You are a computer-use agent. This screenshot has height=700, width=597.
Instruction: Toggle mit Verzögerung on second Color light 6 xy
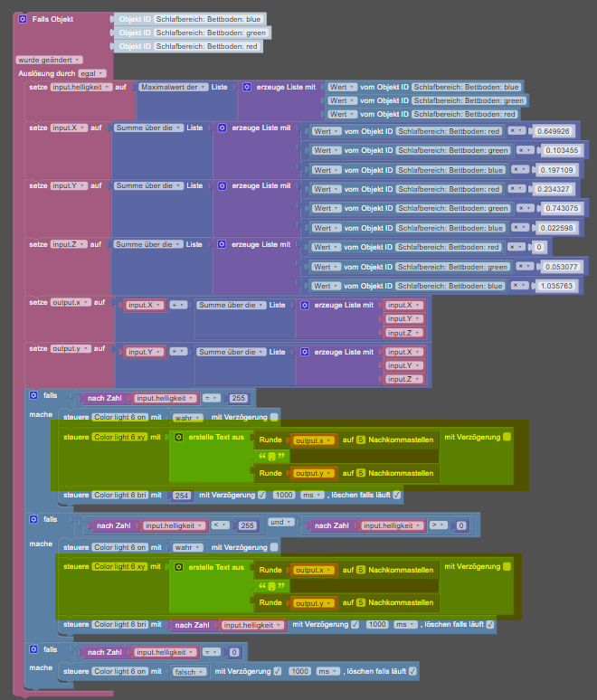(507, 566)
